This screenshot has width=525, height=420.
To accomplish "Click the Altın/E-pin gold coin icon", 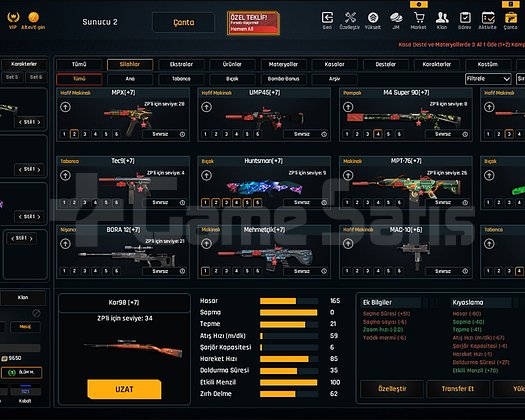I will (33, 17).
